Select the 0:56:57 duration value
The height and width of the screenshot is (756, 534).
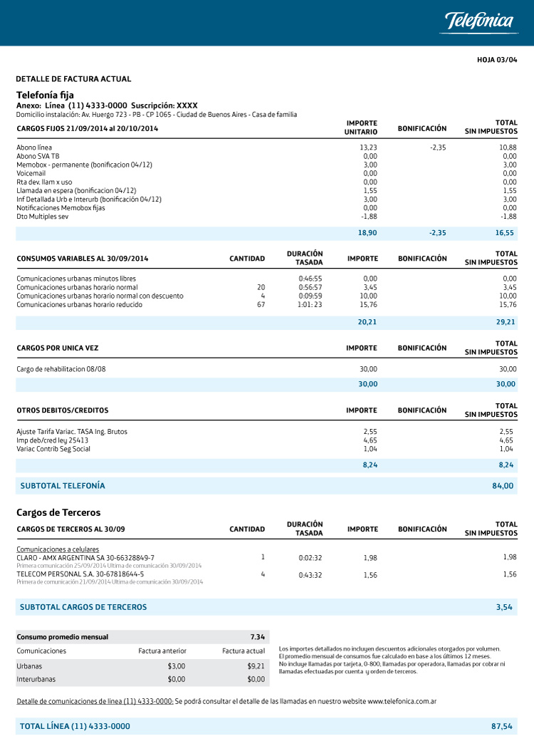tap(310, 287)
